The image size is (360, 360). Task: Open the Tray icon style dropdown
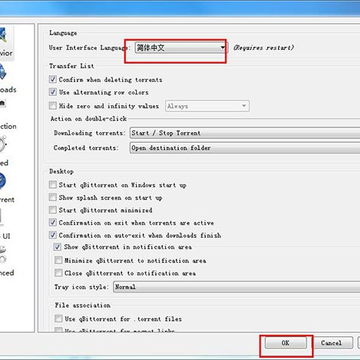coord(237,287)
